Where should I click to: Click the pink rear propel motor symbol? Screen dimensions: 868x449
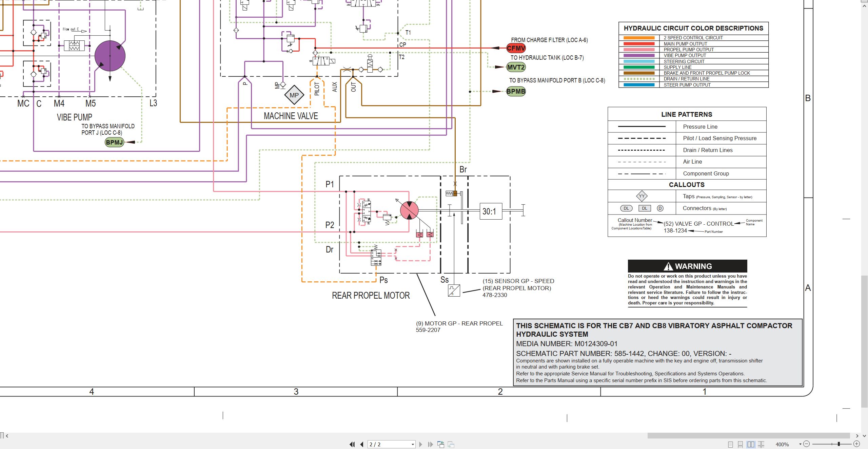409,210
